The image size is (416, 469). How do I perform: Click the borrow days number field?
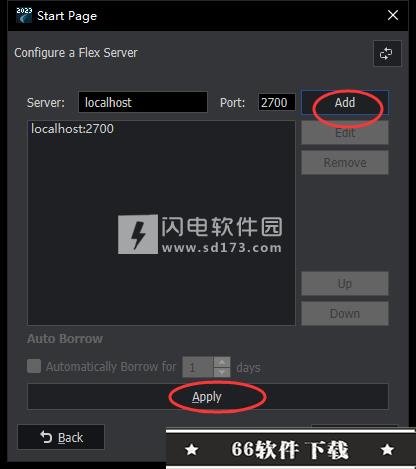tap(198, 367)
